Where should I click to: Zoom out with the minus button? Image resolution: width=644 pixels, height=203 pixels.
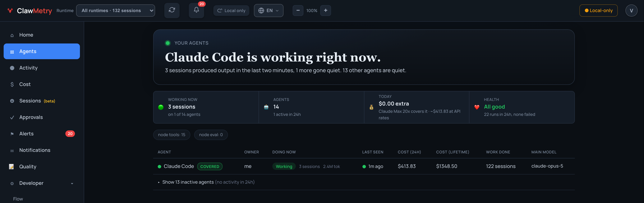click(x=298, y=11)
